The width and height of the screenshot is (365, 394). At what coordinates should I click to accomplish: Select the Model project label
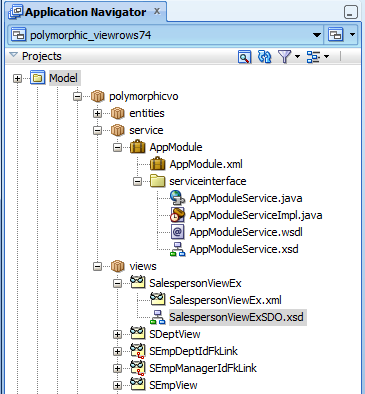63,78
